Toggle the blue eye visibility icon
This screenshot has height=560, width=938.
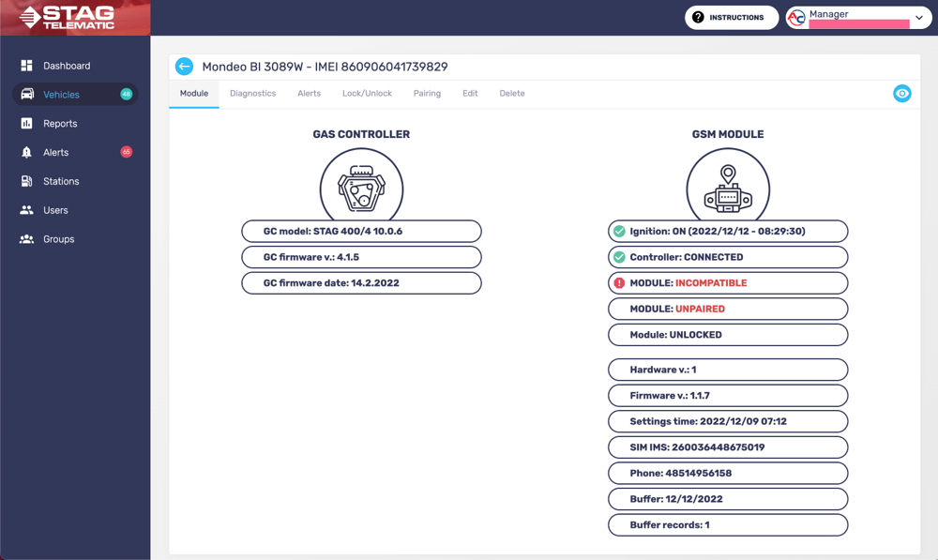902,94
